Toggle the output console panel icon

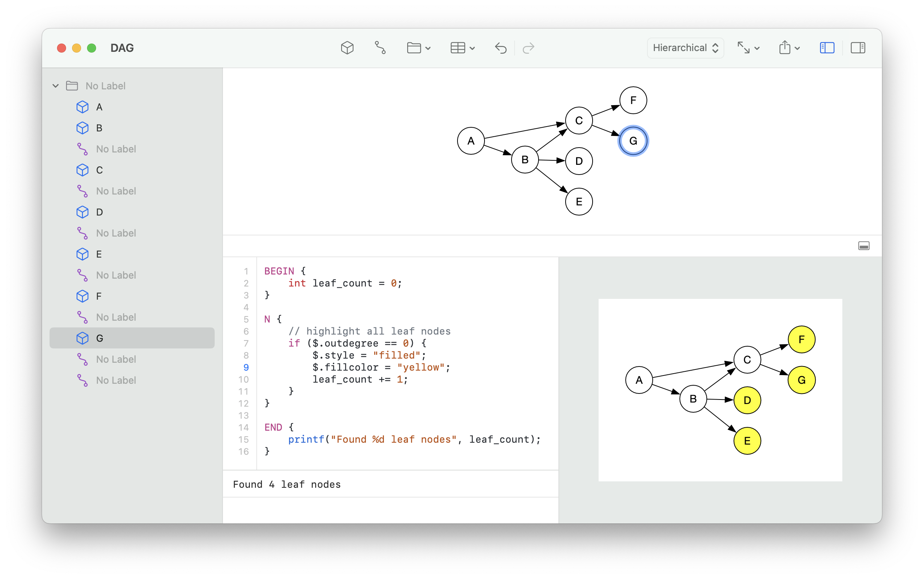click(x=864, y=246)
